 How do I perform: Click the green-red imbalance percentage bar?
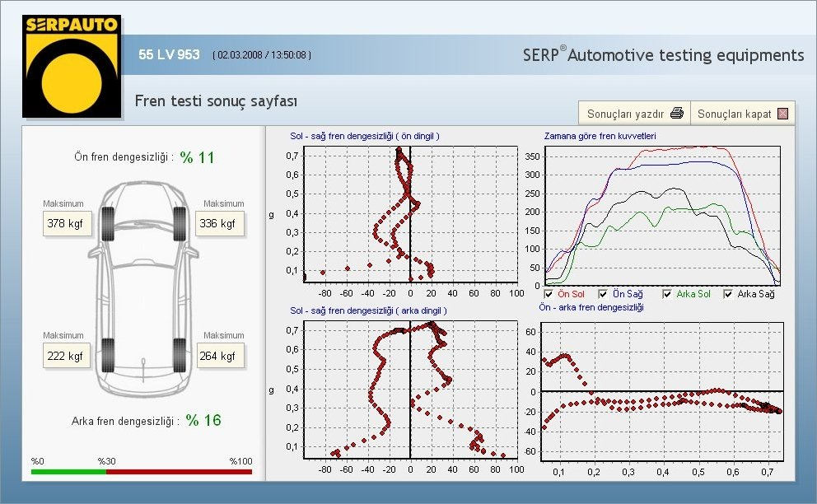pos(142,472)
